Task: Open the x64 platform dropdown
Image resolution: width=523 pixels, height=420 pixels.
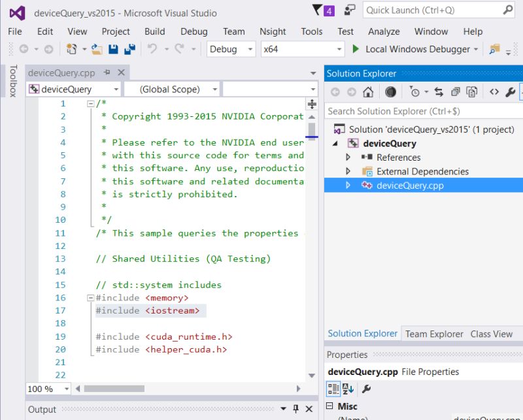Action: (x=339, y=48)
